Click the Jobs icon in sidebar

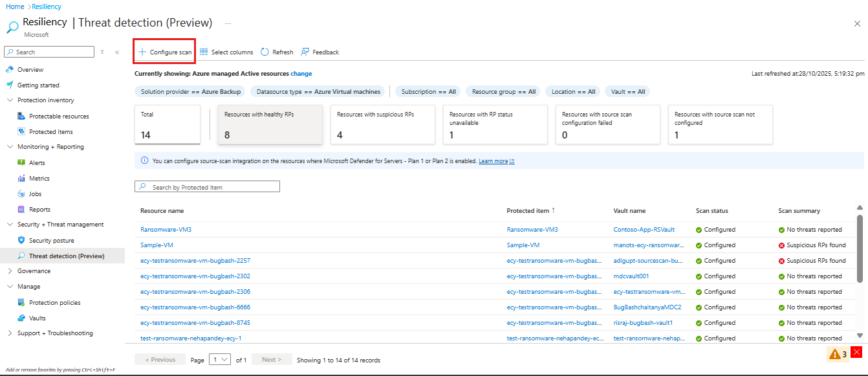[x=21, y=194]
